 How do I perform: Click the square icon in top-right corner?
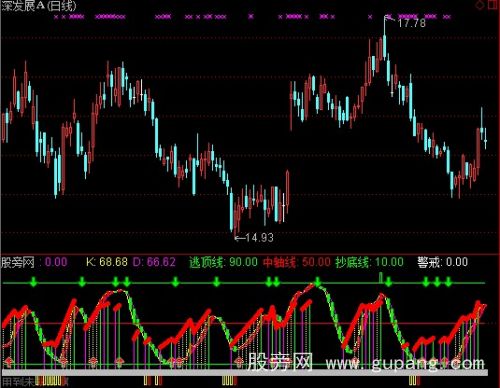(x=494, y=4)
